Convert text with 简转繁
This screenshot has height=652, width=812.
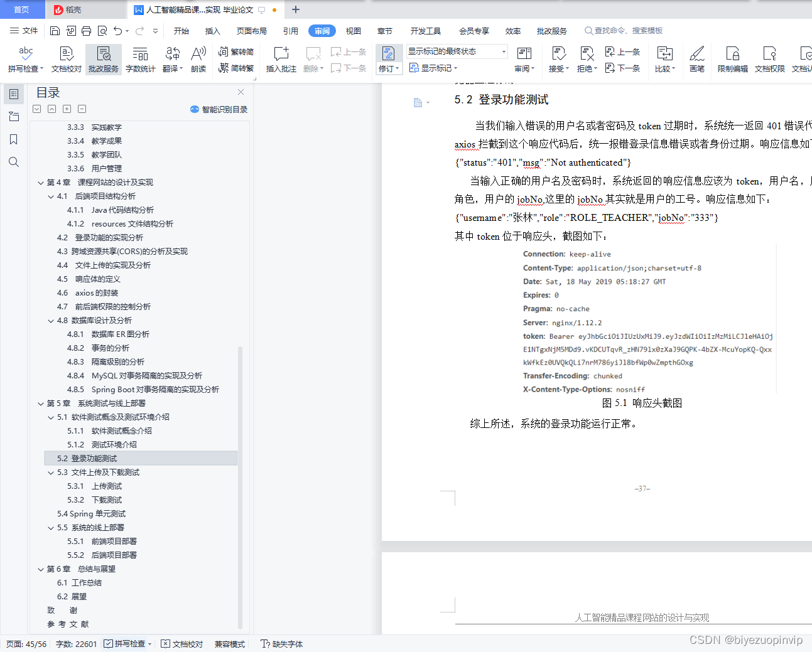pos(236,68)
